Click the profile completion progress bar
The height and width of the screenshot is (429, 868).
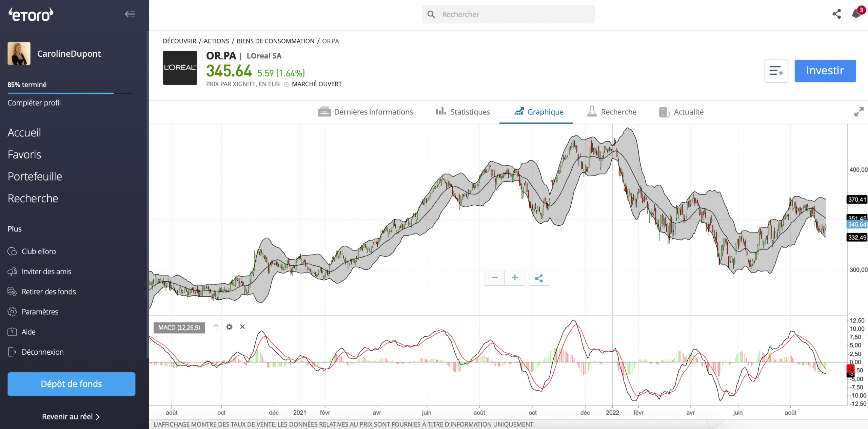coord(70,93)
